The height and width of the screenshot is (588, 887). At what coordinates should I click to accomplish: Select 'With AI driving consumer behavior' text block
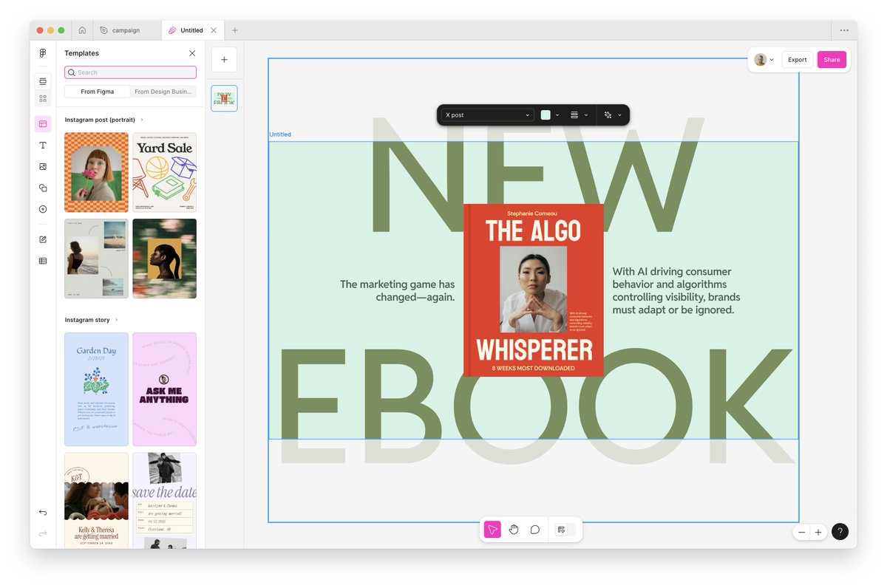click(x=676, y=291)
